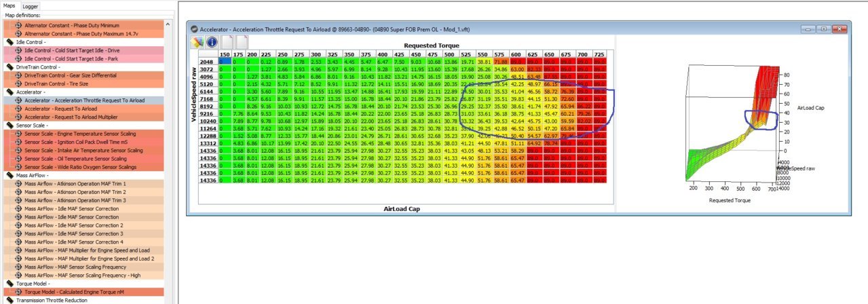Image resolution: width=868 pixels, height=304 pixels.
Task: Click the colored pencil edit icon in map toolbar
Action: tap(197, 43)
